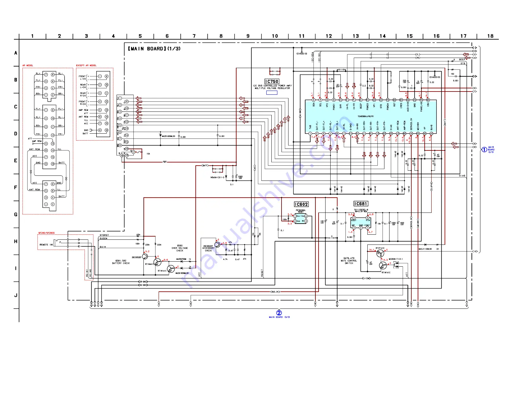The height and width of the screenshot is (400, 532).
Task: Click the SYSRST signal label
Action: (x=104, y=235)
